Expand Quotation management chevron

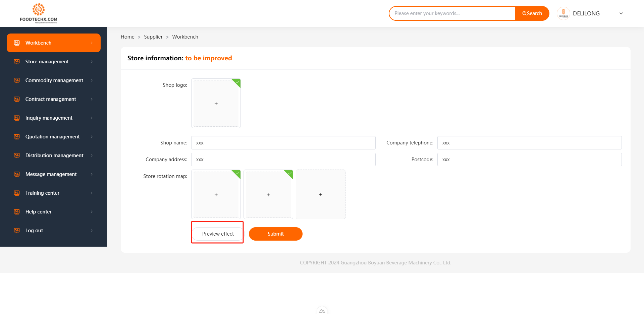(x=92, y=137)
